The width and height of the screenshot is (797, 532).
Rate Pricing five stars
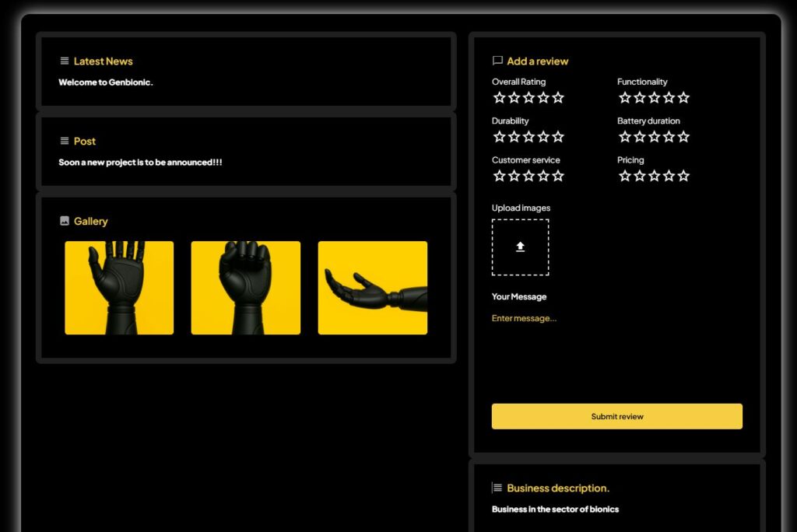pyautogui.click(x=683, y=176)
